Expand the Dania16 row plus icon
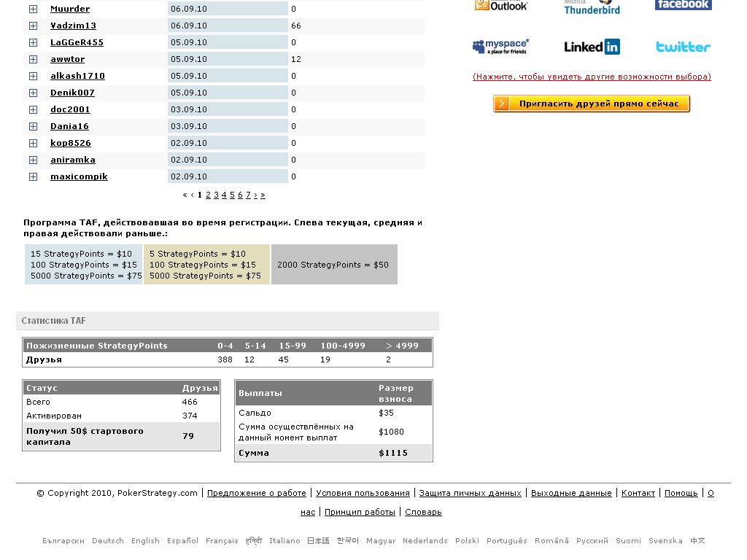 pos(33,126)
